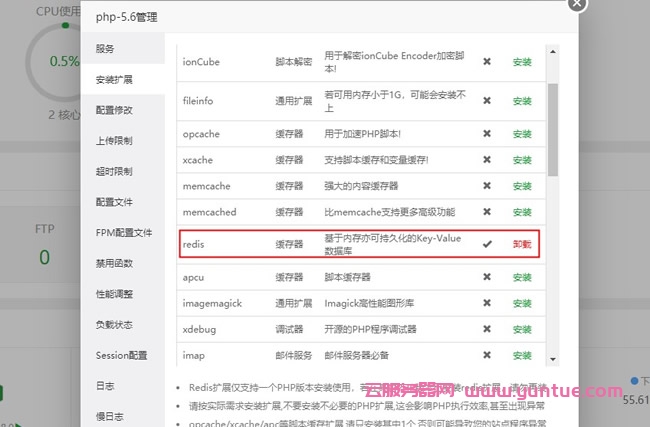The width and height of the screenshot is (650, 427).
Task: Select the 安装扩展 sidebar tab
Action: pyautogui.click(x=114, y=79)
